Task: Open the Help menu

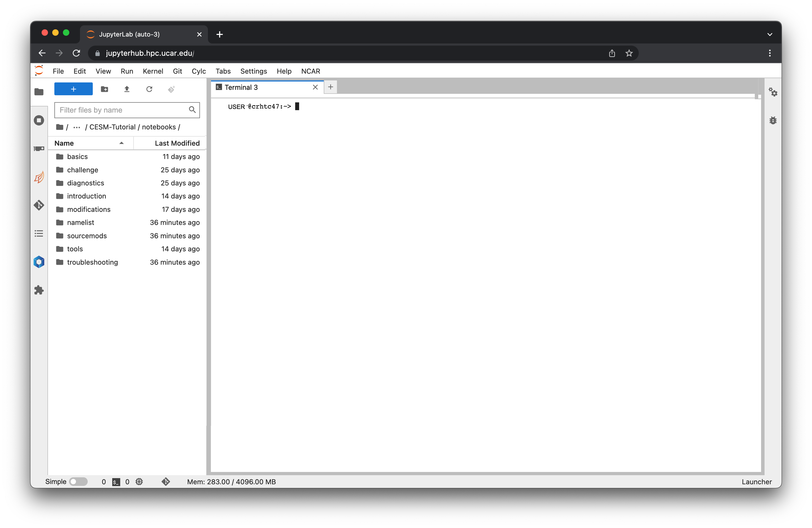Action: pyautogui.click(x=284, y=71)
